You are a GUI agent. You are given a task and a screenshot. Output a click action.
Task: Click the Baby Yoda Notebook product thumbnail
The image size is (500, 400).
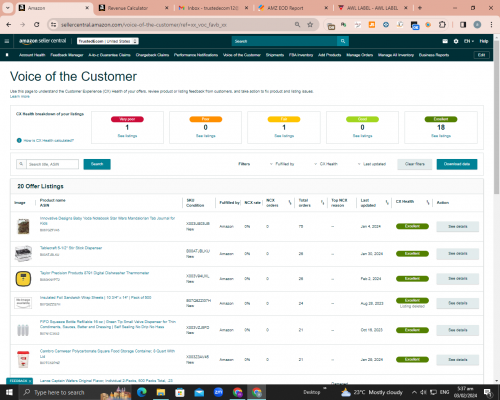click(x=23, y=226)
